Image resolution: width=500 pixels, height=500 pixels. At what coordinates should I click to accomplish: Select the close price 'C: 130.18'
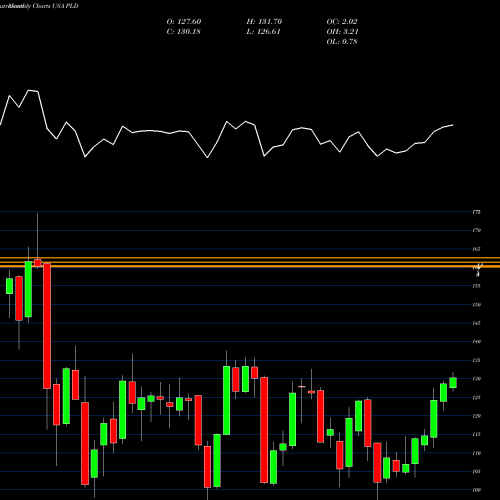tap(183, 32)
